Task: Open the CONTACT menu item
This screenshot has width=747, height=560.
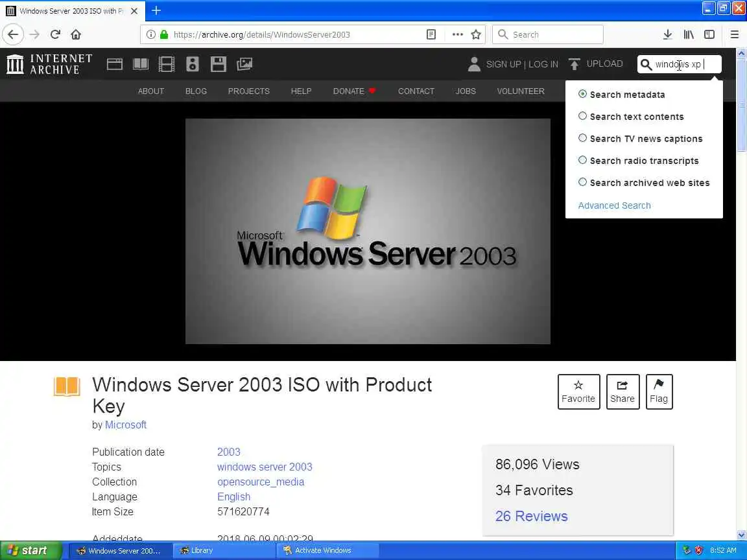Action: 416,91
